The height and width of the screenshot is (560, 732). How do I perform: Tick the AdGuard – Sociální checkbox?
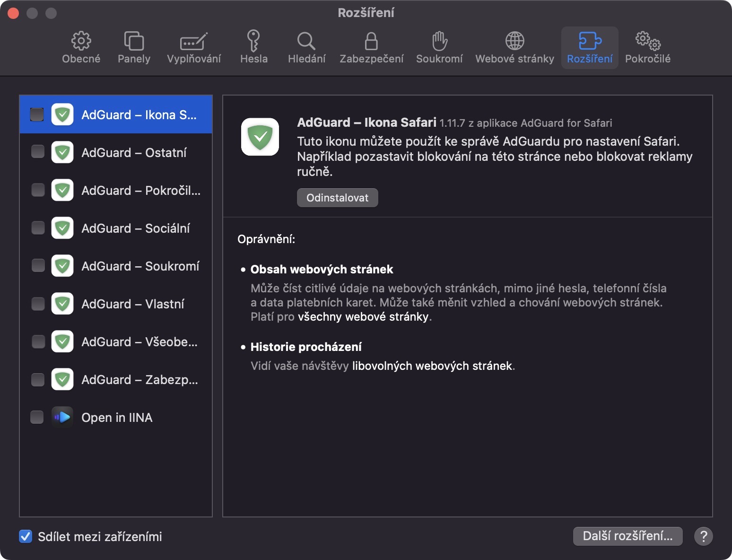(38, 228)
